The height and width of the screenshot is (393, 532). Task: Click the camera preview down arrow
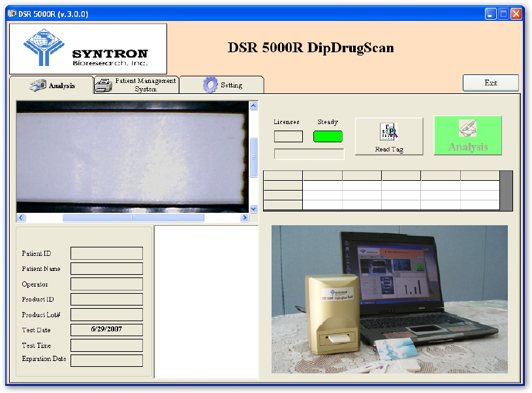(253, 209)
